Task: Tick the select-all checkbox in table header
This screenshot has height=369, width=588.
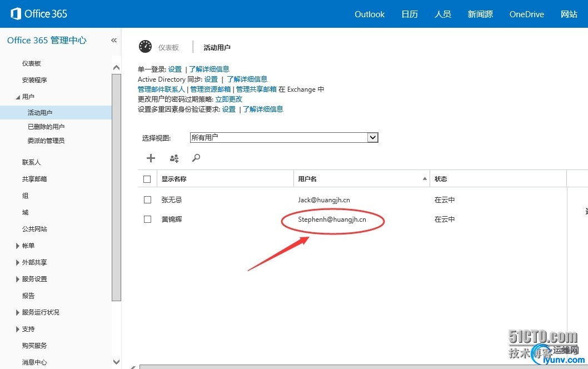Action: tap(147, 179)
